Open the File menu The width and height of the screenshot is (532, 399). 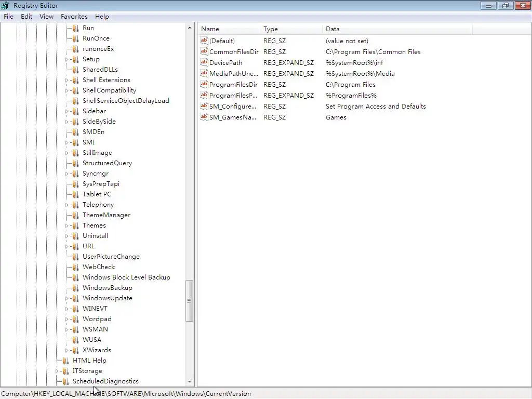point(8,16)
